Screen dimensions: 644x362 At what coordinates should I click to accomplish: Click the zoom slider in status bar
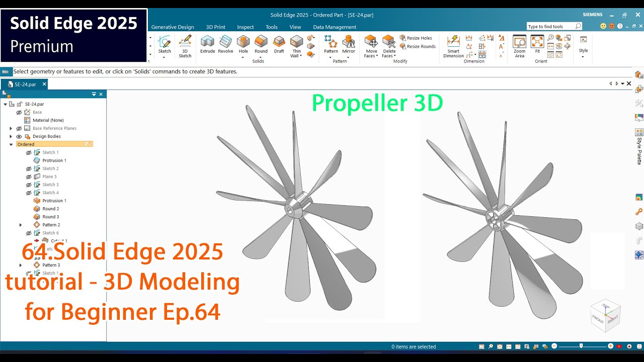click(x=582, y=346)
